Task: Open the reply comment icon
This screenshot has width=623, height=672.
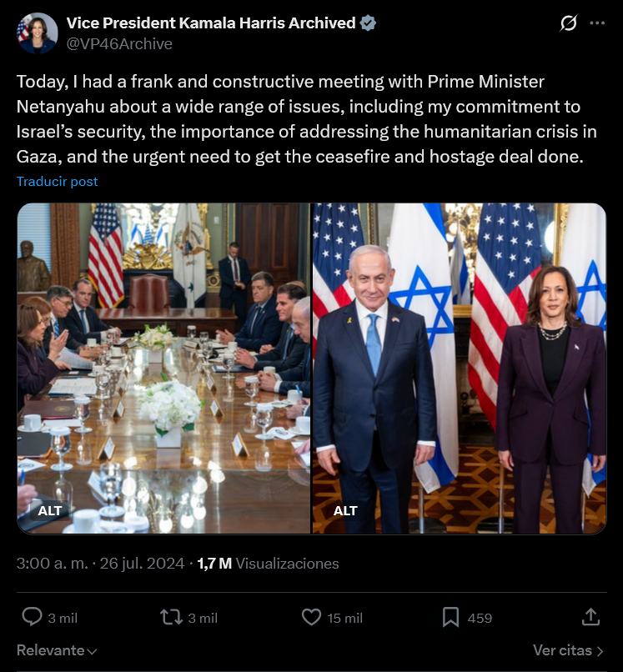Action: 33,617
